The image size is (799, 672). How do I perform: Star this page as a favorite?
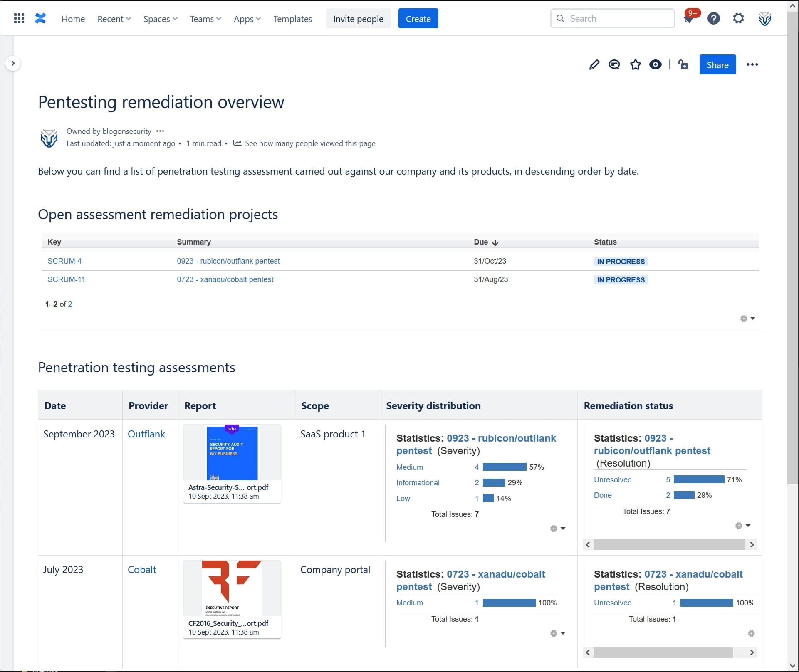(635, 64)
